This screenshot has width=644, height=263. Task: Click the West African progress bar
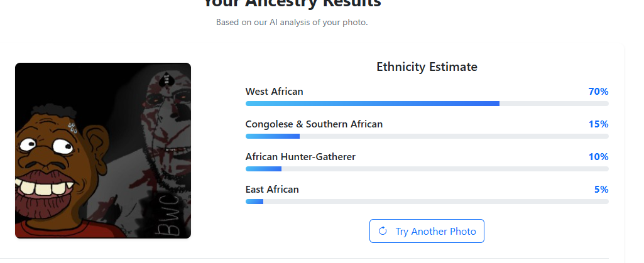tap(427, 103)
